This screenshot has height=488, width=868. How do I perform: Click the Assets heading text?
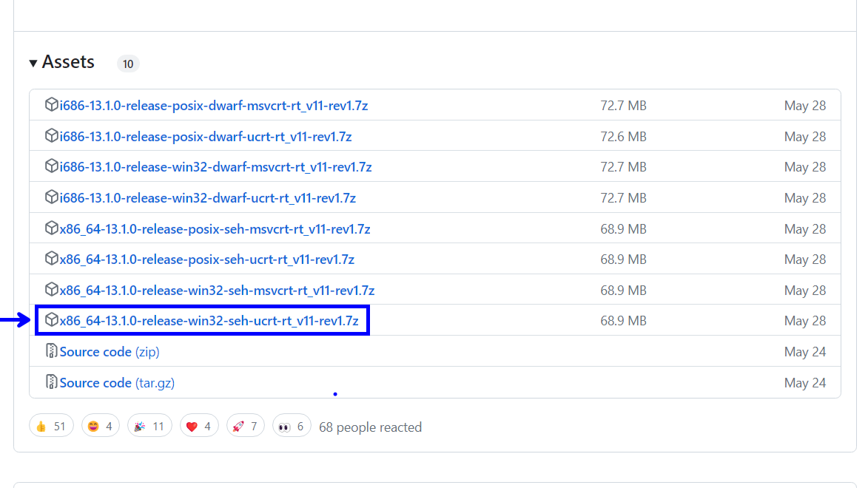click(68, 62)
